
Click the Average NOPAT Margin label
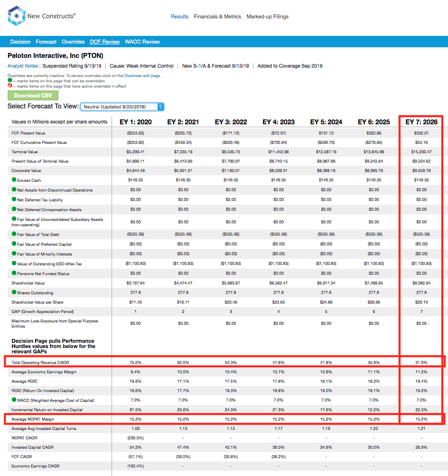click(33, 419)
